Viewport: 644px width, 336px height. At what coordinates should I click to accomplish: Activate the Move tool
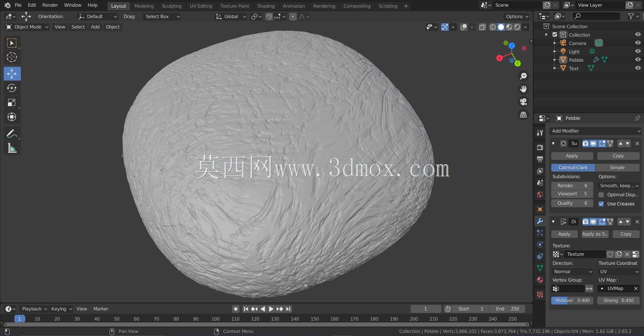click(12, 74)
